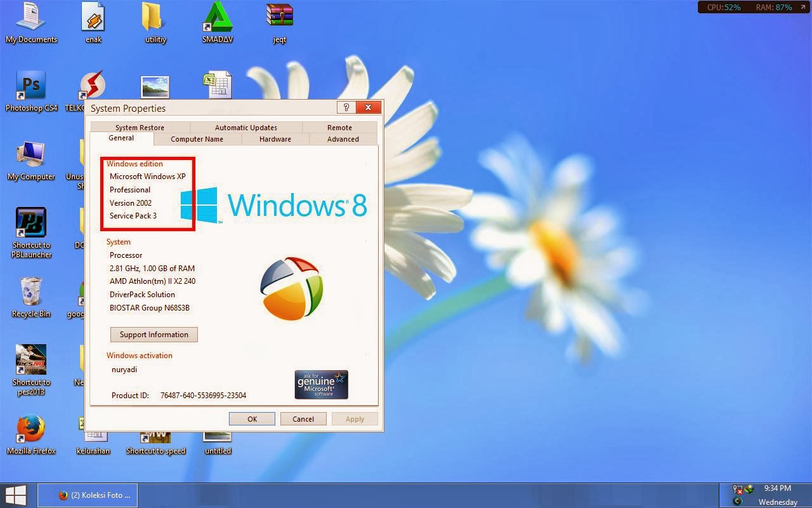Open the utilitiy folder
Image resolution: width=812 pixels, height=508 pixels.
153,16
